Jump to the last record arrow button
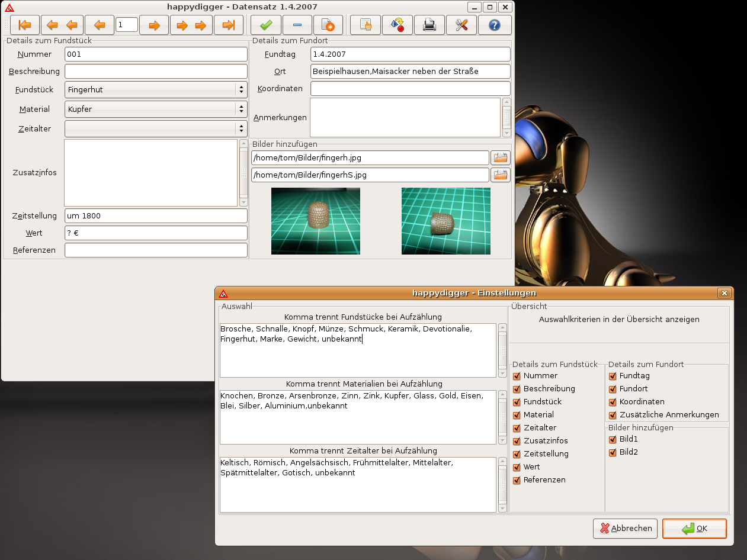 (229, 25)
